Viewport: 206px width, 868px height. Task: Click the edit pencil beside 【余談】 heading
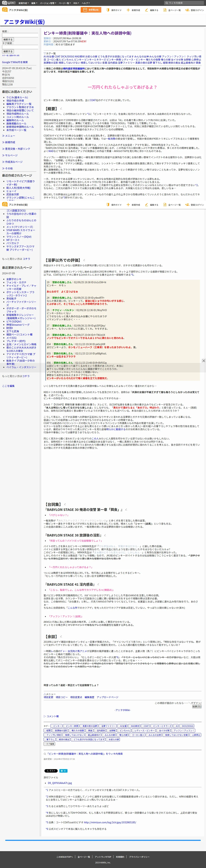click(61, 637)
